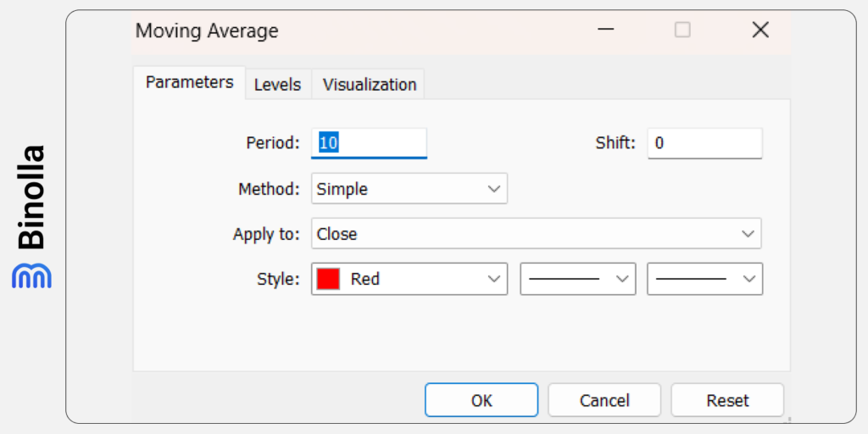Open the line style dropdown

click(577, 279)
